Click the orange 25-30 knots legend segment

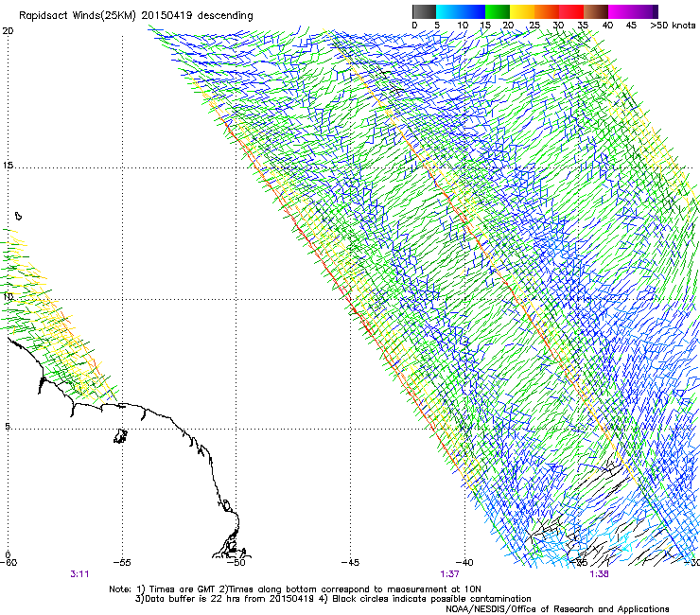click(547, 11)
